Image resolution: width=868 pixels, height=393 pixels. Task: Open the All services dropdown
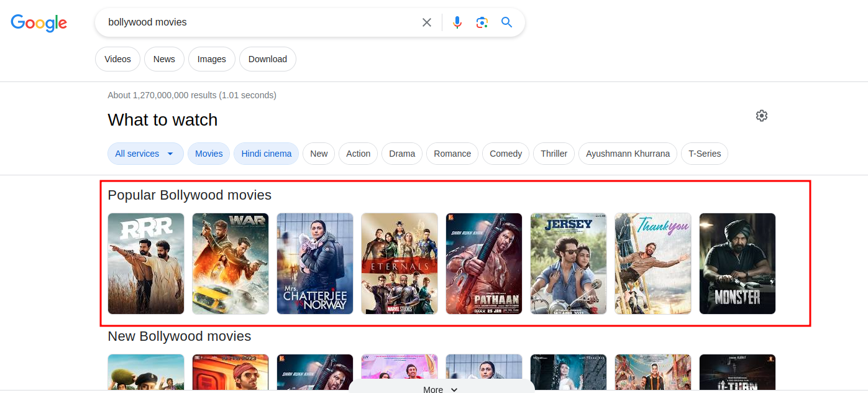[145, 154]
